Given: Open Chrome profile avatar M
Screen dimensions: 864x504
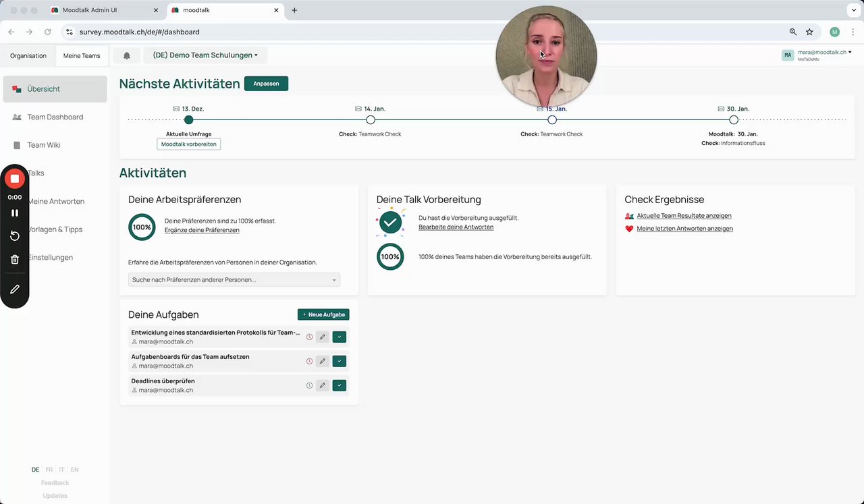Looking at the screenshot, I should pyautogui.click(x=835, y=32).
